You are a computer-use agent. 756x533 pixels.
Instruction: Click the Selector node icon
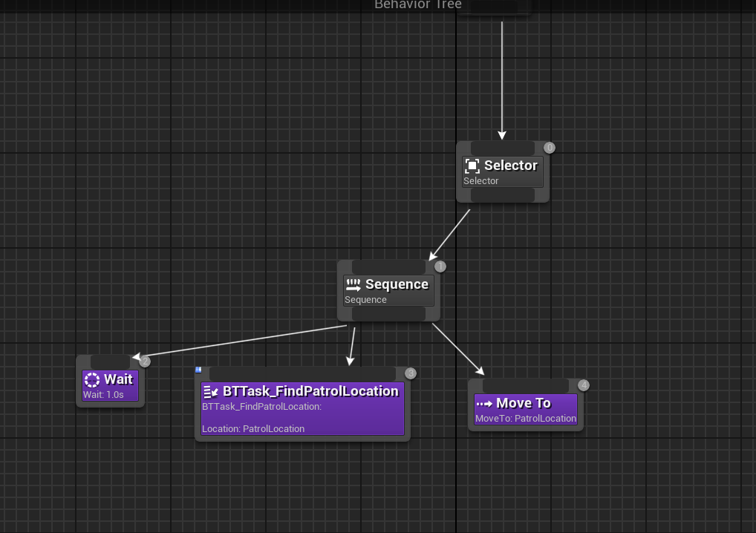[472, 166]
